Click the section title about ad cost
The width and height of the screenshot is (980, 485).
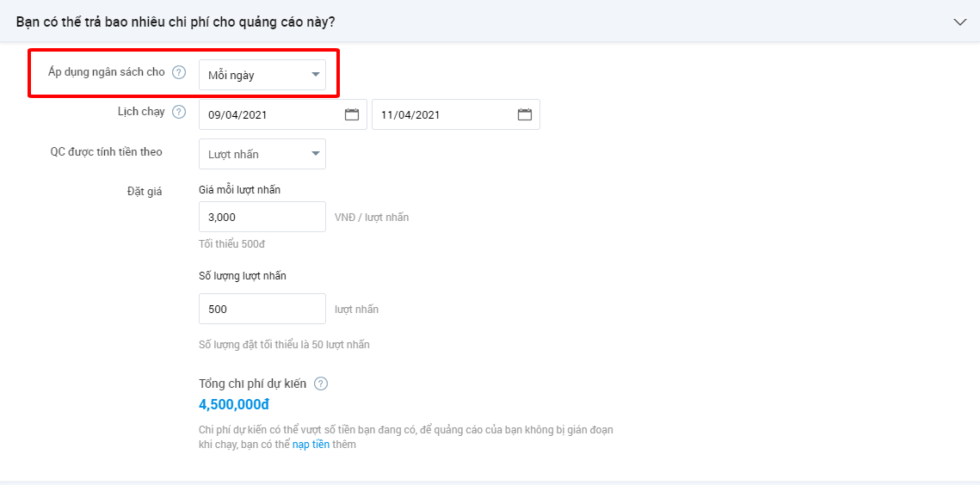pos(175,21)
